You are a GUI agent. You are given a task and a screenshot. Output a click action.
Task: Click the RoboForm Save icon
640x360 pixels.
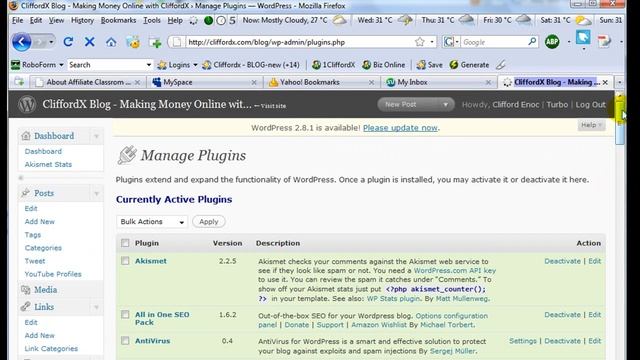pyautogui.click(x=421, y=65)
